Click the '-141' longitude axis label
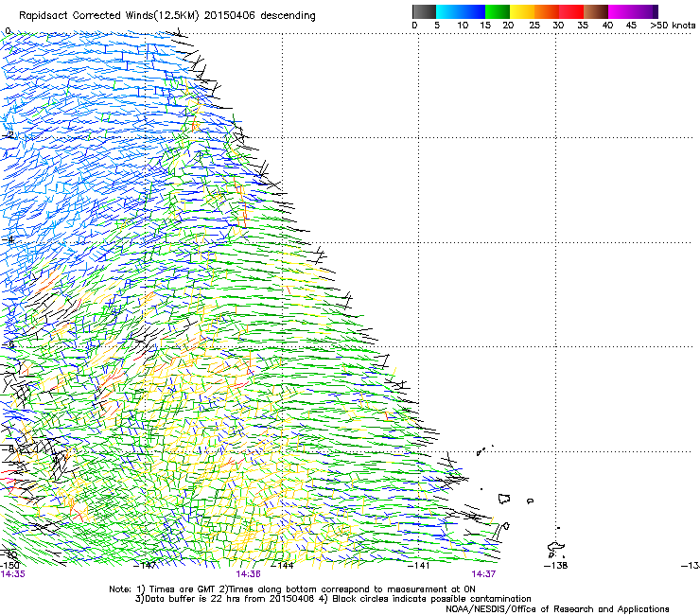 (418, 566)
